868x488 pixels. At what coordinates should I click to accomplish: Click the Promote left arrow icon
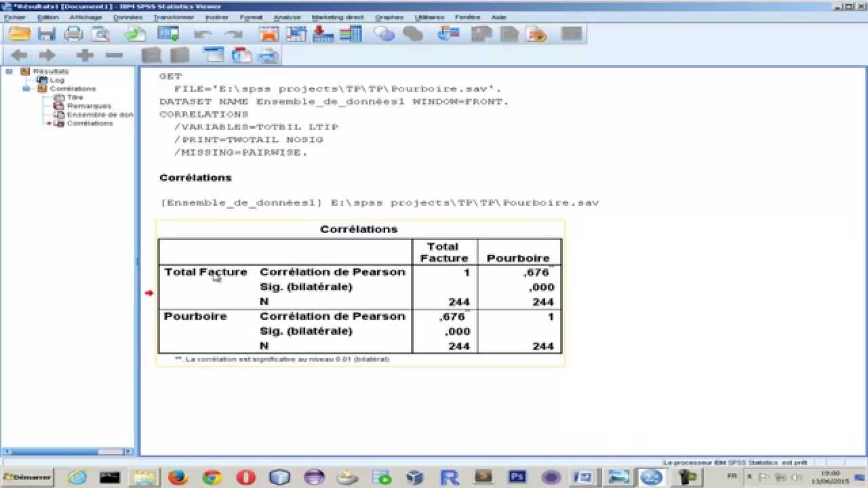click(19, 56)
